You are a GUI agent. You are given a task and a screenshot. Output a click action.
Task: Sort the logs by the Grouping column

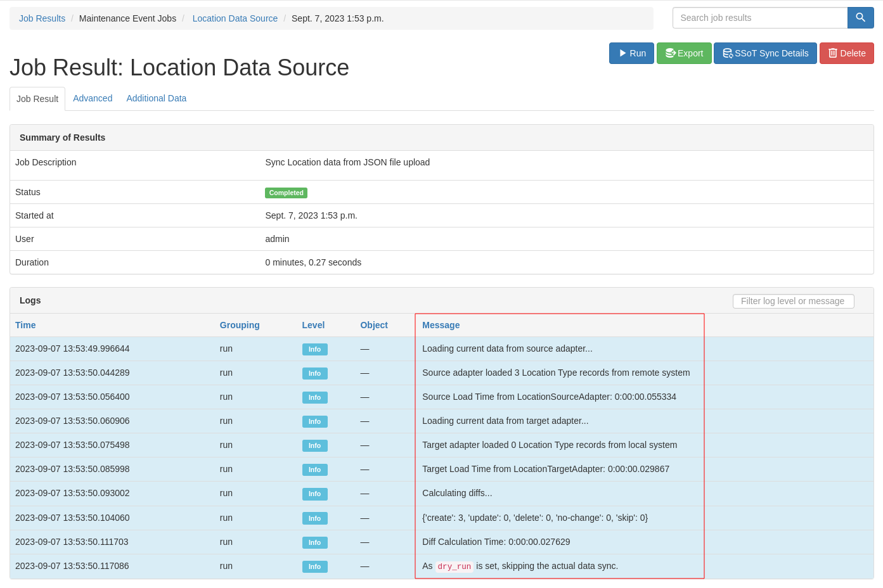pos(239,325)
